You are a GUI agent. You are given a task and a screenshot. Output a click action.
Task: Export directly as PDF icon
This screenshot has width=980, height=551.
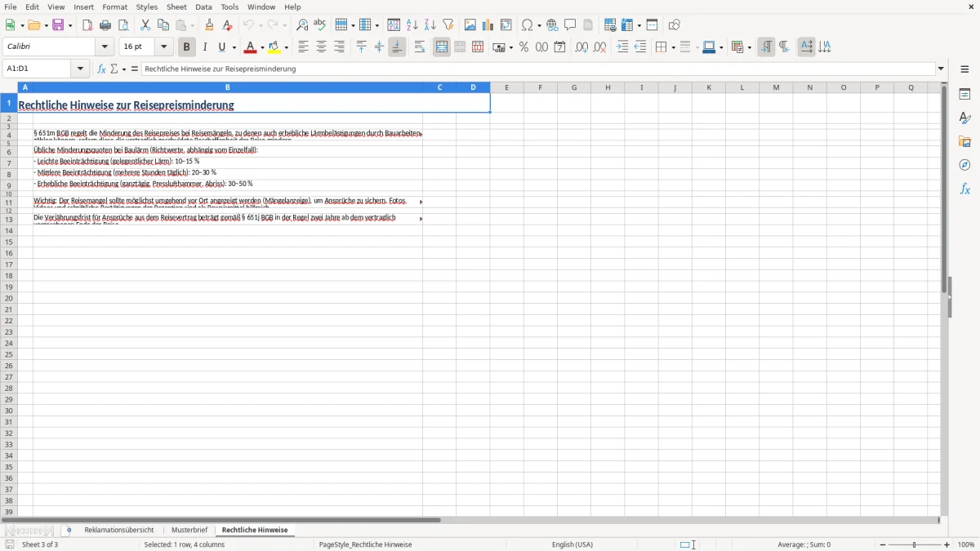click(87, 25)
